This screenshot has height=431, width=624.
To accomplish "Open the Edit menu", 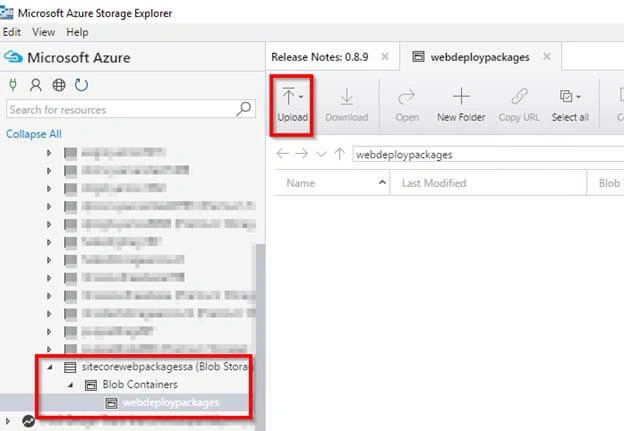I will pyautogui.click(x=12, y=32).
